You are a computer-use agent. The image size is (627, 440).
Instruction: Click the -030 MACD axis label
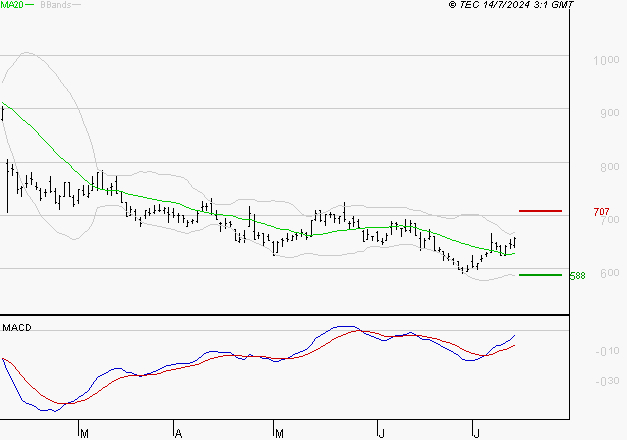click(x=607, y=381)
